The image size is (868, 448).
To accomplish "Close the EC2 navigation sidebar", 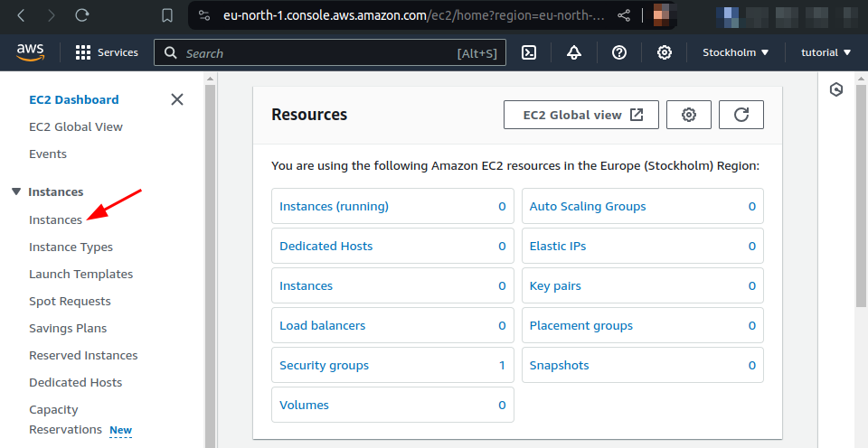I will [177, 99].
